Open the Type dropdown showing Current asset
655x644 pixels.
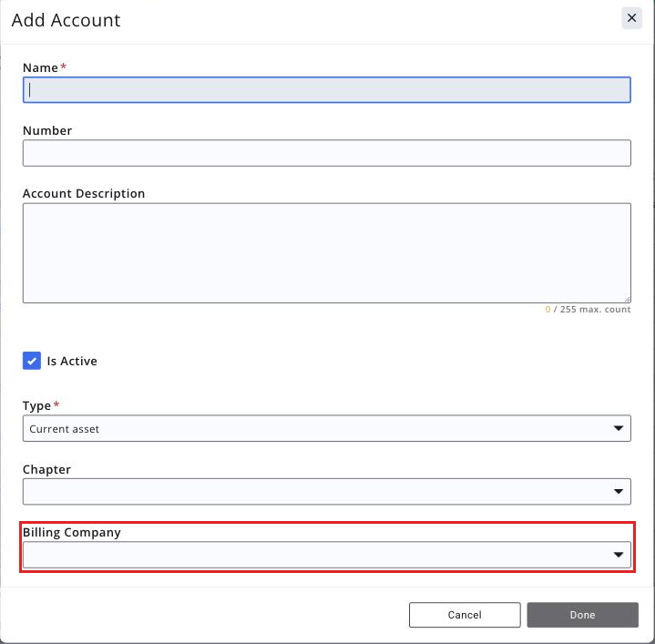(x=327, y=428)
